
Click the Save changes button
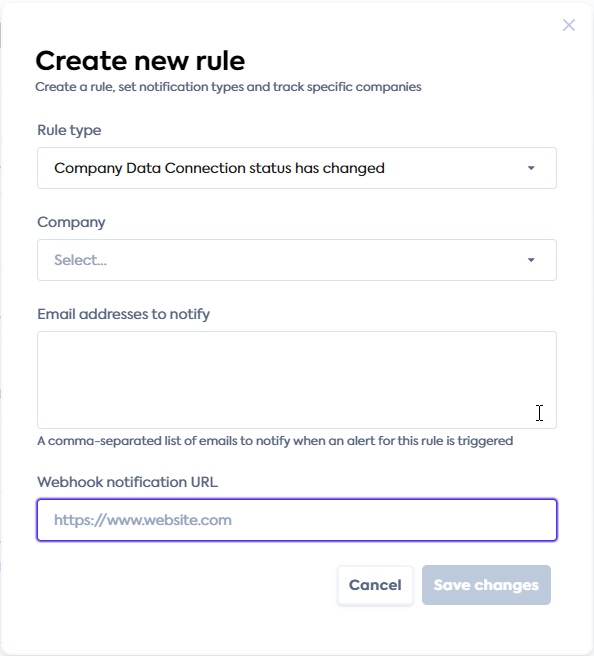point(486,585)
